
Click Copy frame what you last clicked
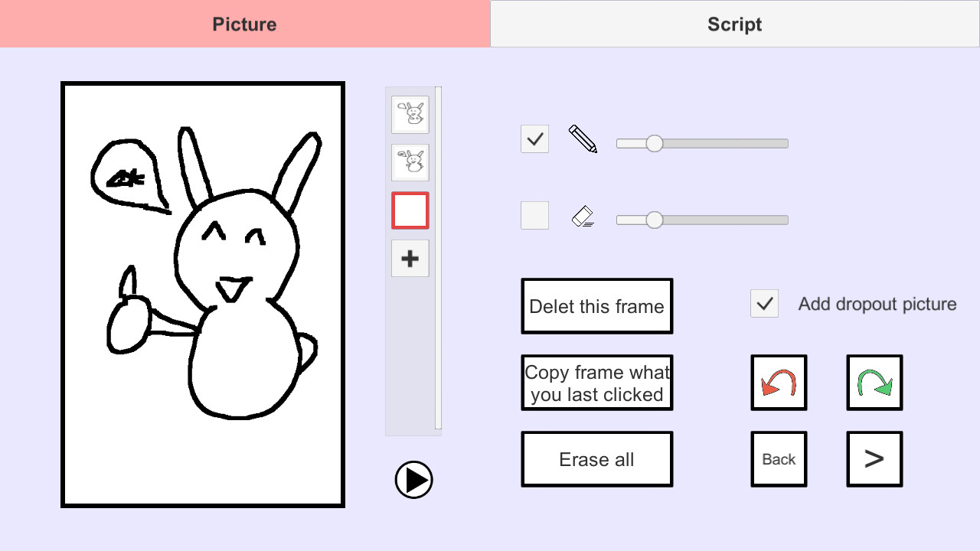[x=596, y=383]
